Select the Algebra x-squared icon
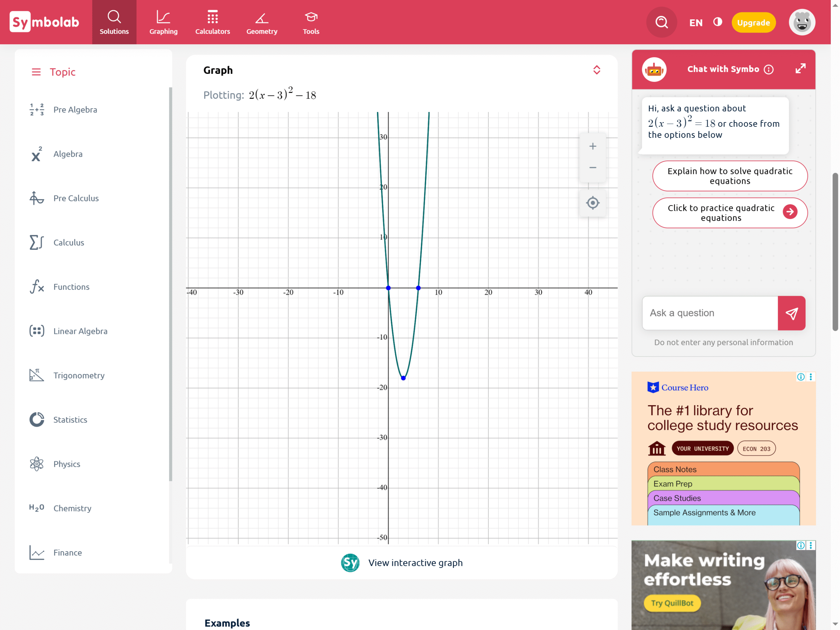Image resolution: width=840 pixels, height=630 pixels. [37, 154]
